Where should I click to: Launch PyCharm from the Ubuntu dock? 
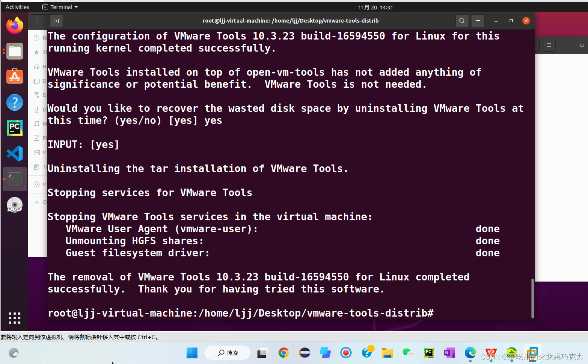coord(15,128)
